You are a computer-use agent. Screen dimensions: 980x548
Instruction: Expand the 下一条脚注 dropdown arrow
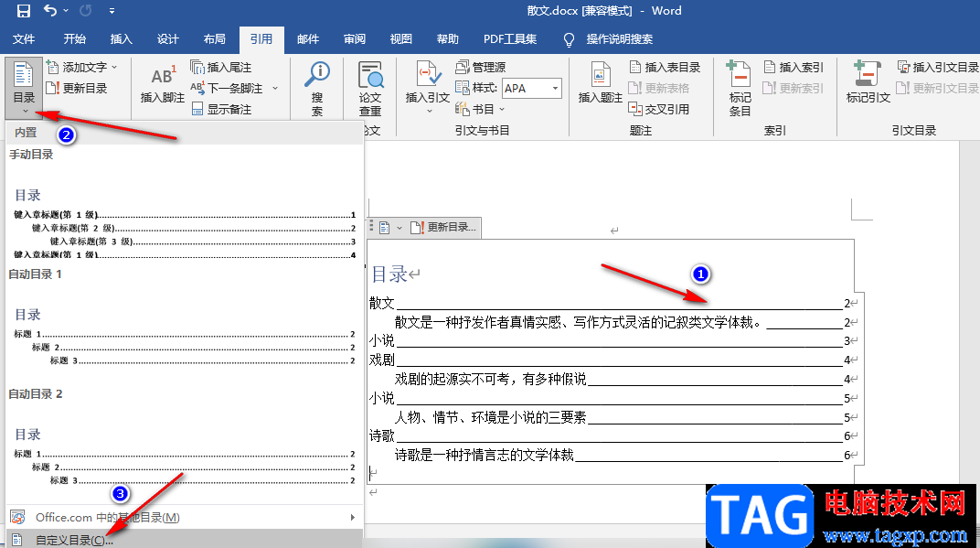tap(275, 88)
